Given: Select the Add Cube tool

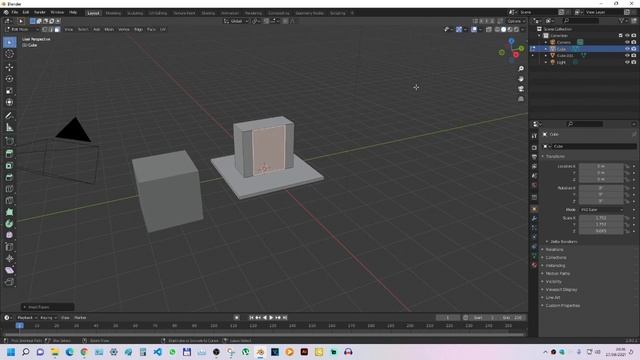Looking at the screenshot, I should (x=9, y=141).
